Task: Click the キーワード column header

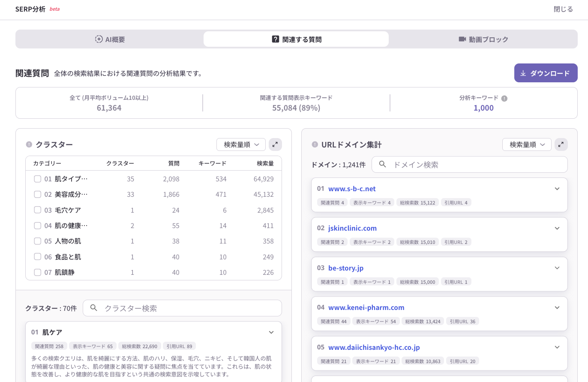Action: 212,163
